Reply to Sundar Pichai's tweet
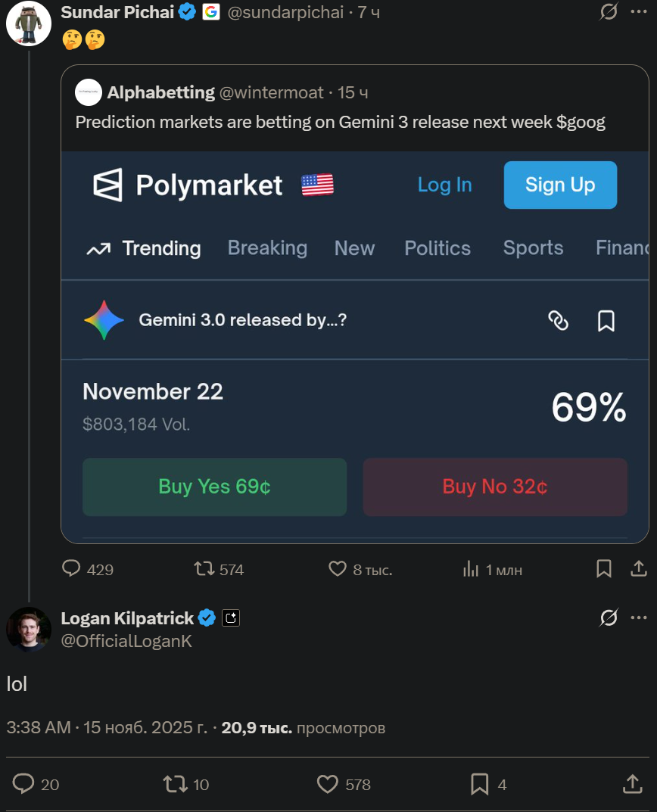The image size is (657, 812). click(72, 568)
